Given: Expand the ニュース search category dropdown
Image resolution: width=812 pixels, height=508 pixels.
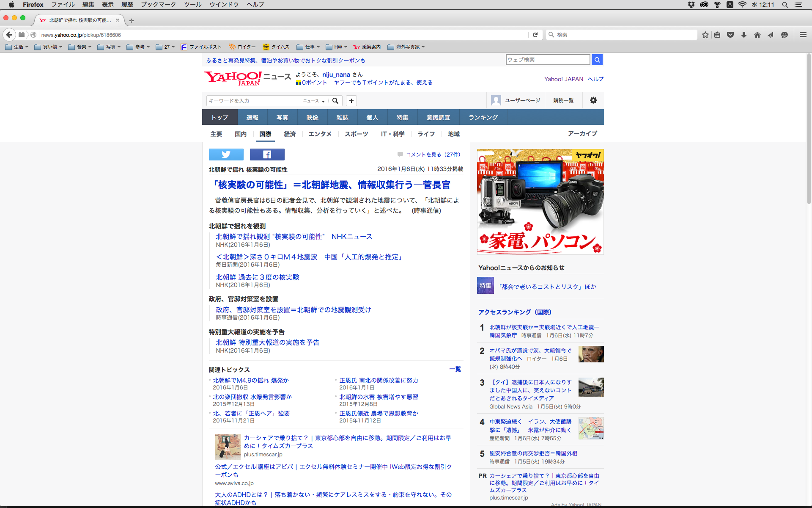Looking at the screenshot, I should click(x=314, y=101).
